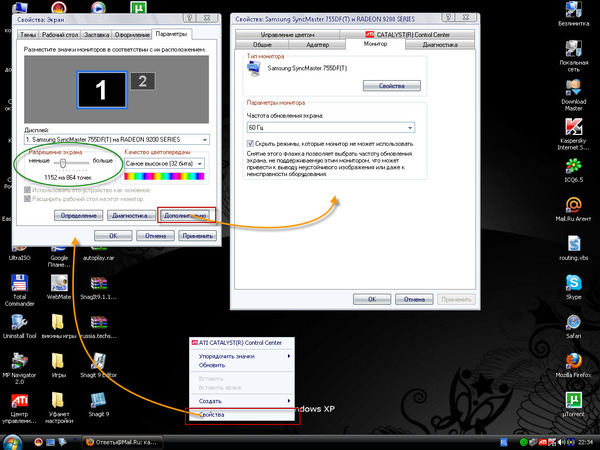Launch Mozilla Firefox from the desktop
This screenshot has width=600, height=450.
[573, 361]
